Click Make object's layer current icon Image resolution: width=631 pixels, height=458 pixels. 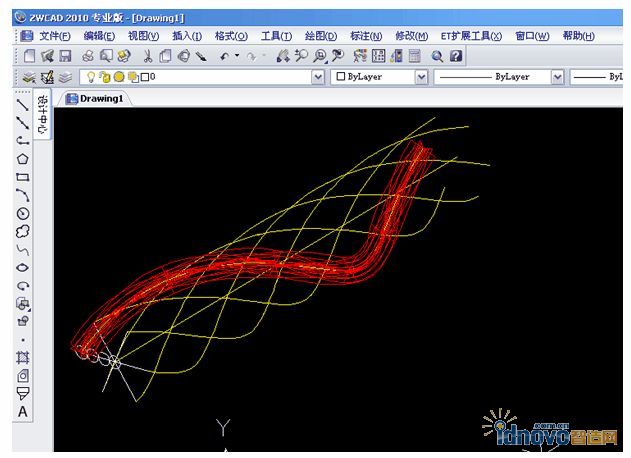point(47,77)
